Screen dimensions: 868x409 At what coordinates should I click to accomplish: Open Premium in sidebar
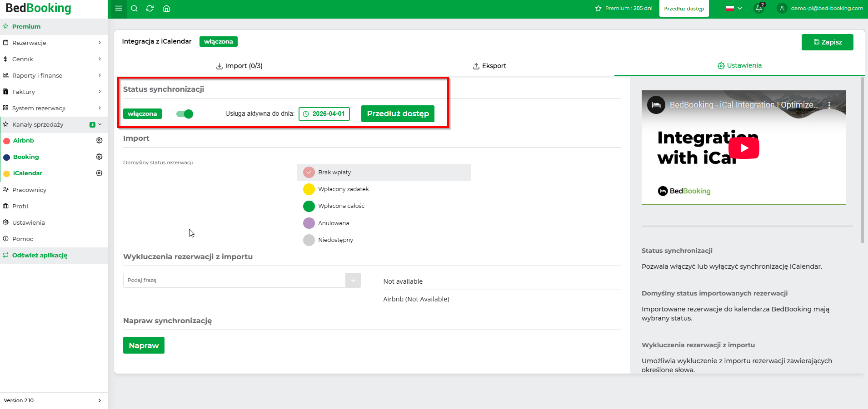[54, 26]
